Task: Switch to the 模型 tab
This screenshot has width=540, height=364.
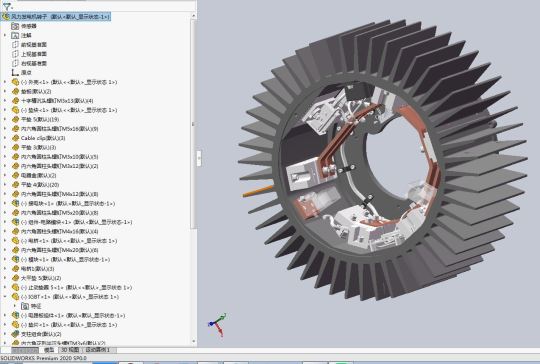Action: coord(49,350)
